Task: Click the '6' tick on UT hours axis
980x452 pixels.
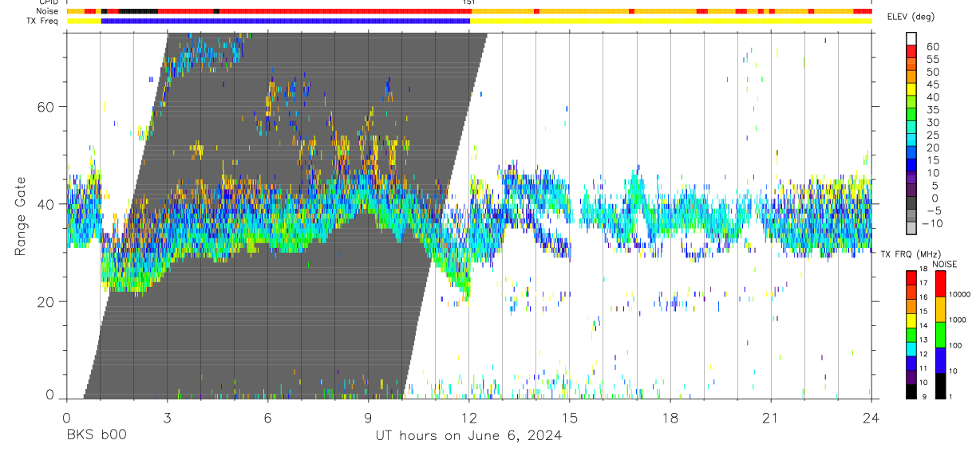Action: coord(267,417)
